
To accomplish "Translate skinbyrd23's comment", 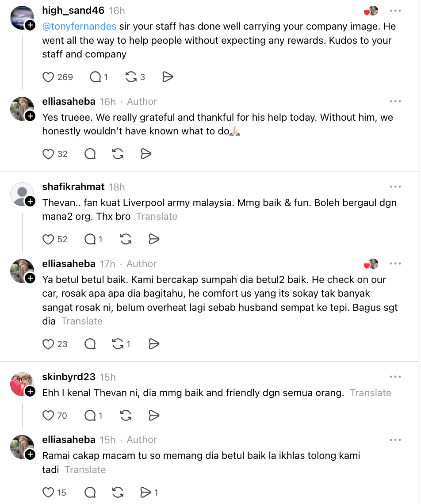I will pyautogui.click(x=371, y=393).
